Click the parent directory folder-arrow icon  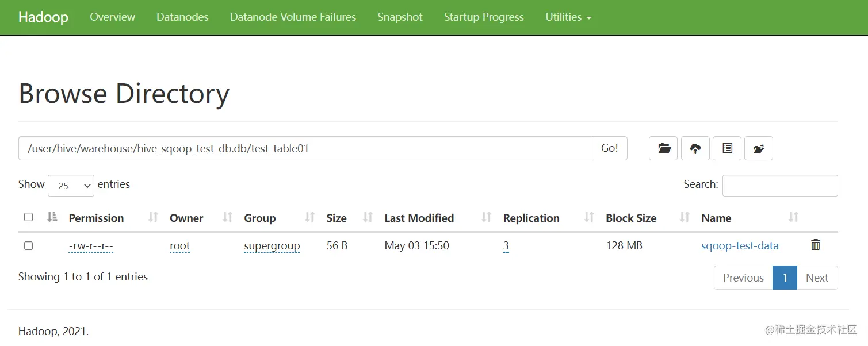click(x=759, y=148)
